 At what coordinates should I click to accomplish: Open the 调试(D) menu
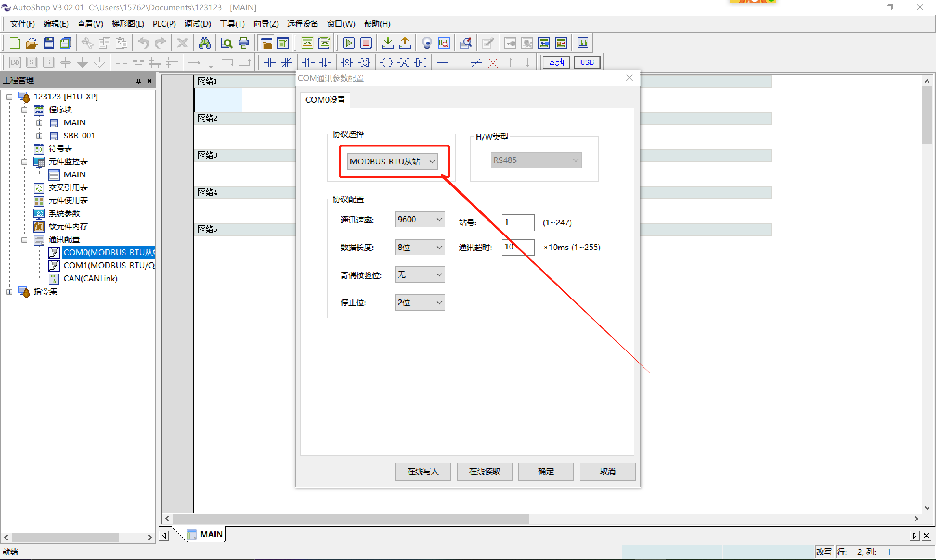(x=198, y=24)
